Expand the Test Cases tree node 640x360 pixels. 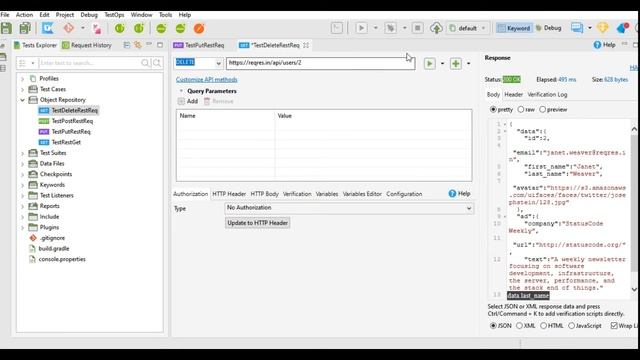(22, 89)
